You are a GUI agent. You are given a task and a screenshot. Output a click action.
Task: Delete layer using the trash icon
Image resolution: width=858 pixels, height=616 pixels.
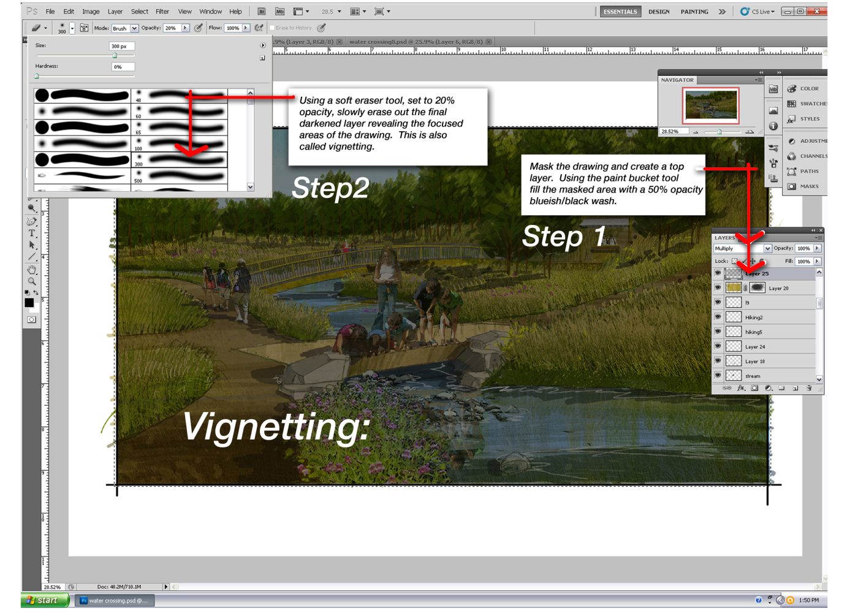[x=809, y=389]
